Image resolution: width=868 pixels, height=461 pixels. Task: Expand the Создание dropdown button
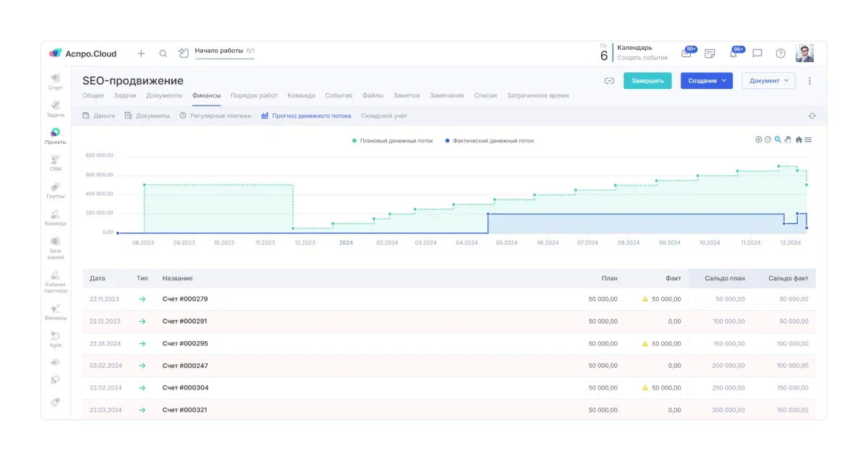pyautogui.click(x=706, y=81)
